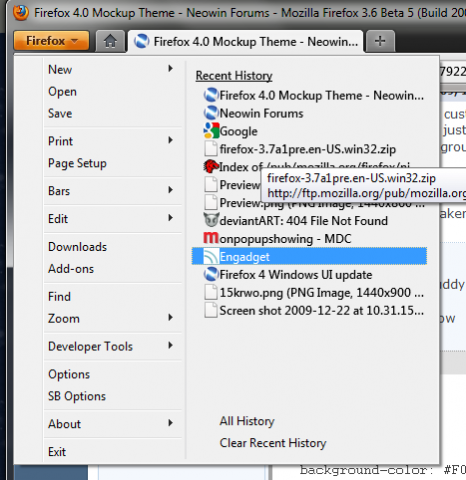Choose Exit from the Firefox menu
Image resolution: width=466 pixels, height=480 pixels.
pos(57,452)
